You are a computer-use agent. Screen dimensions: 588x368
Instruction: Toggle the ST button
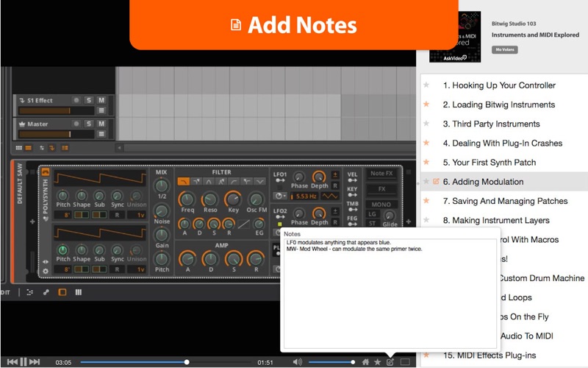[x=372, y=224]
